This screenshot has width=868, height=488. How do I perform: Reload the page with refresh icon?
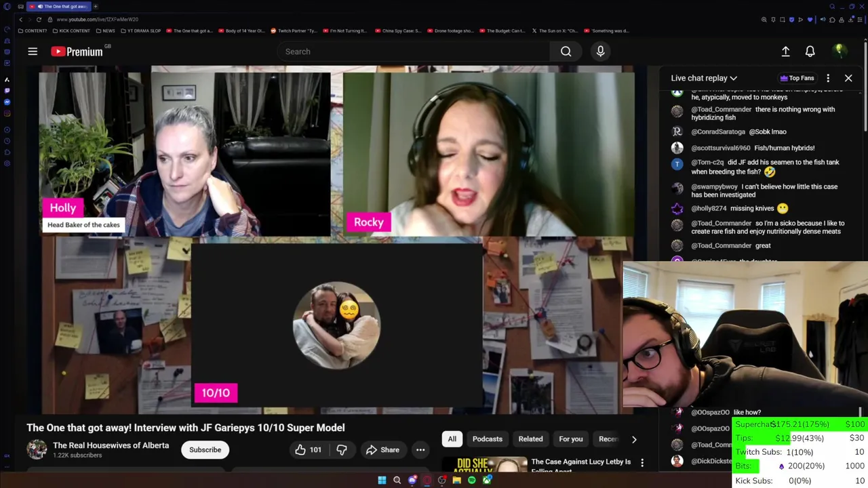click(39, 20)
